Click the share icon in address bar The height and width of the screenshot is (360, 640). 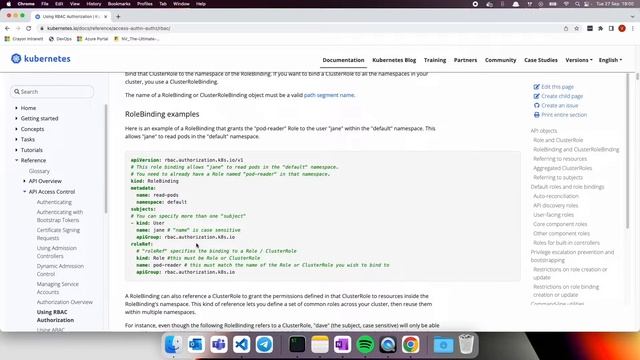(x=566, y=28)
